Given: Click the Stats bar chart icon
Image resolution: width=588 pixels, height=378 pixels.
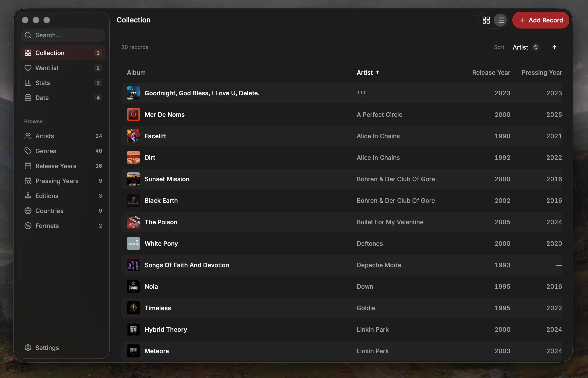Looking at the screenshot, I should coord(28,83).
